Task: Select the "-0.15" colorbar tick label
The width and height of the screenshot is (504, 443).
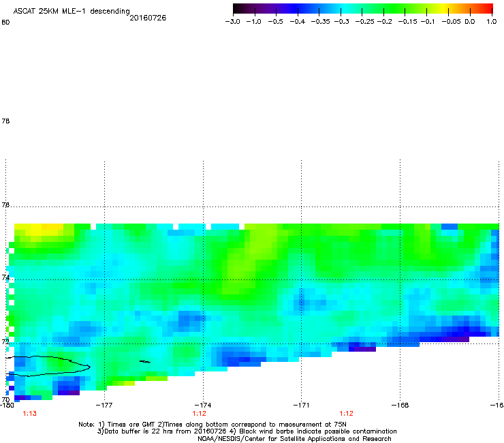Action: pyautogui.click(x=407, y=22)
